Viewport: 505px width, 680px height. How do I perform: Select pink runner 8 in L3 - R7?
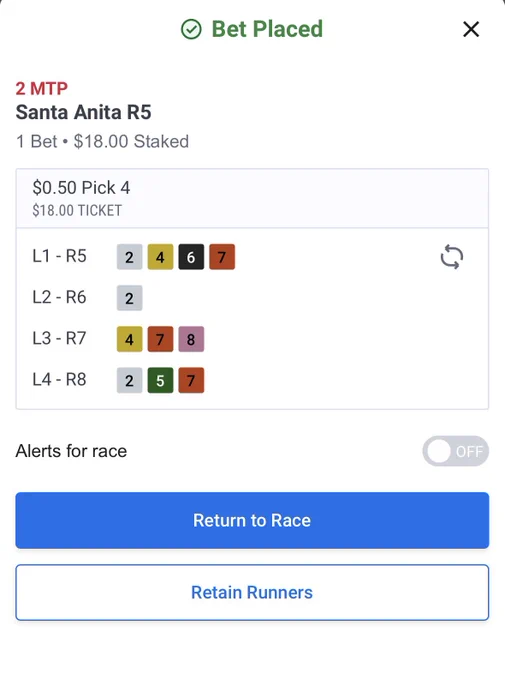tap(191, 339)
